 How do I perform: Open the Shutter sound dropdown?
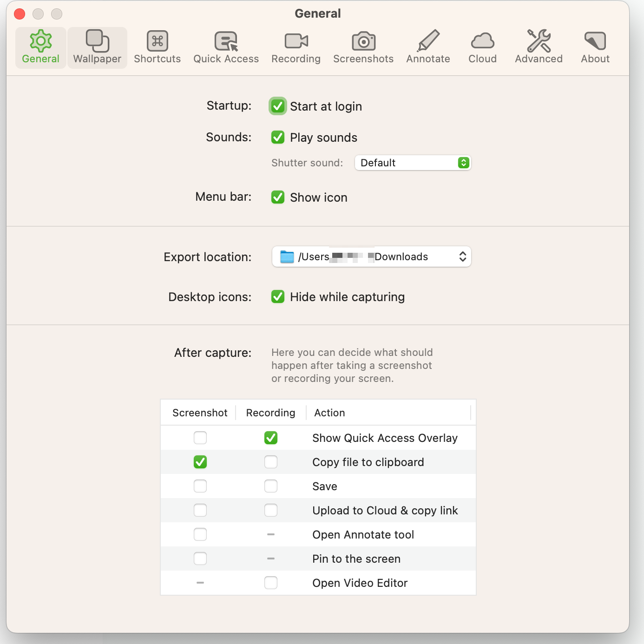(x=413, y=163)
